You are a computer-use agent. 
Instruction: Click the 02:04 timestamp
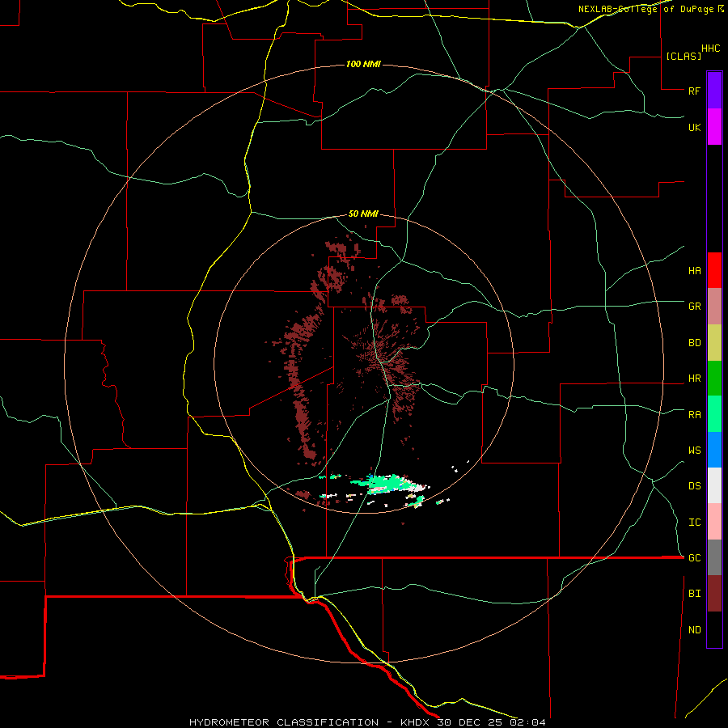pyautogui.click(x=527, y=722)
